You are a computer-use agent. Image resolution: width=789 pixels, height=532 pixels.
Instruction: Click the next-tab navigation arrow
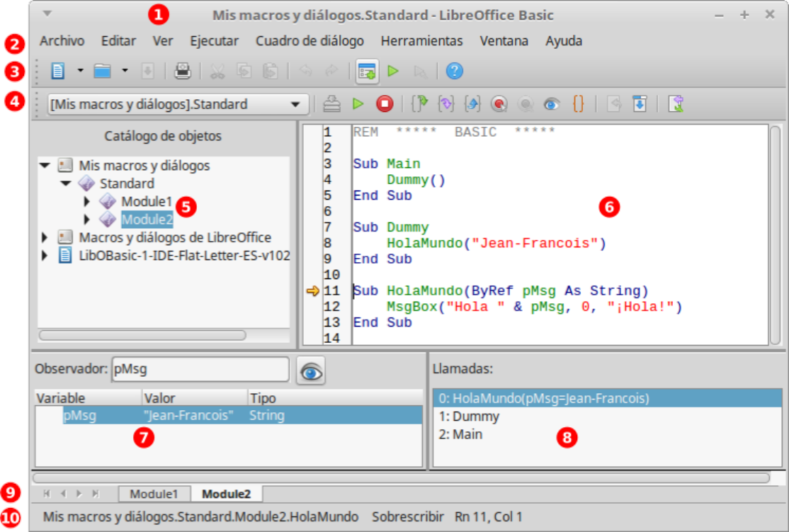pyautogui.click(x=79, y=494)
